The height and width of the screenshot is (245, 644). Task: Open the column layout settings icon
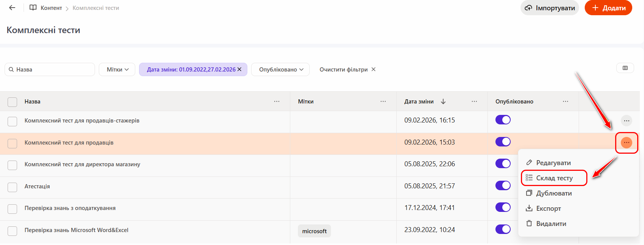pyautogui.click(x=625, y=68)
